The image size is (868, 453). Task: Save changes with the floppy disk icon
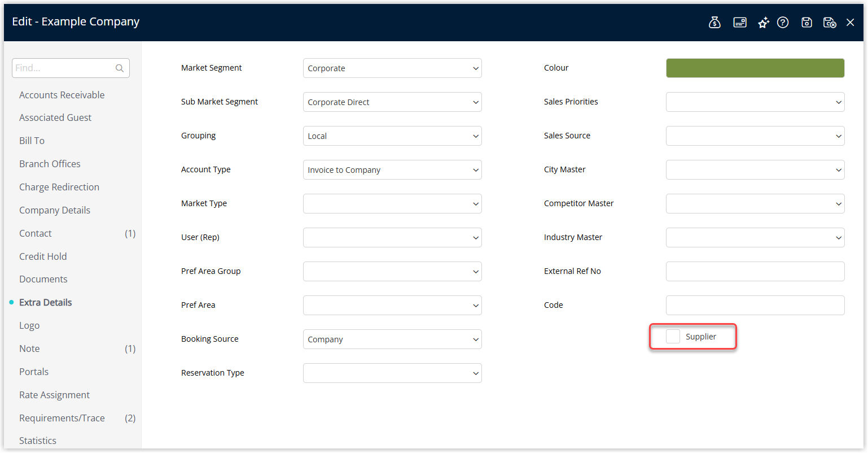coord(807,23)
